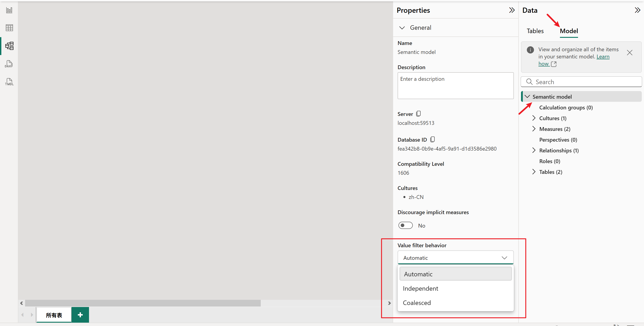Viewport: 644px width, 326px height.
Task: Switch to Table view icon
Action: click(x=9, y=28)
